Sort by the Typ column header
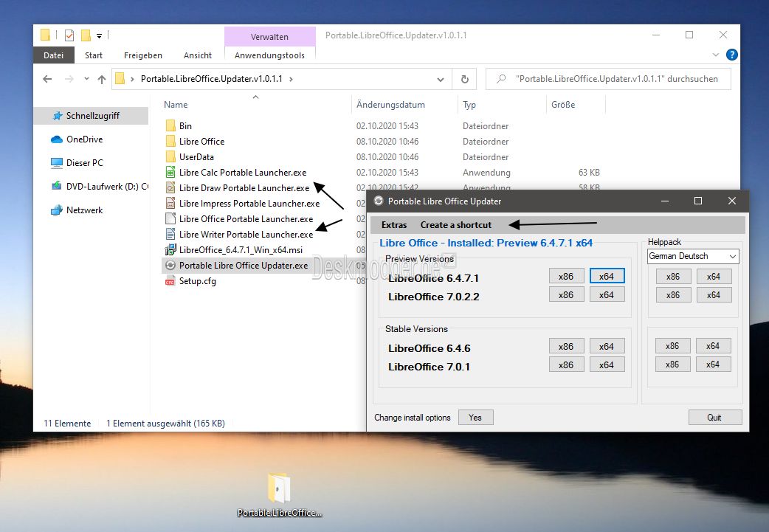The image size is (769, 532). [469, 105]
